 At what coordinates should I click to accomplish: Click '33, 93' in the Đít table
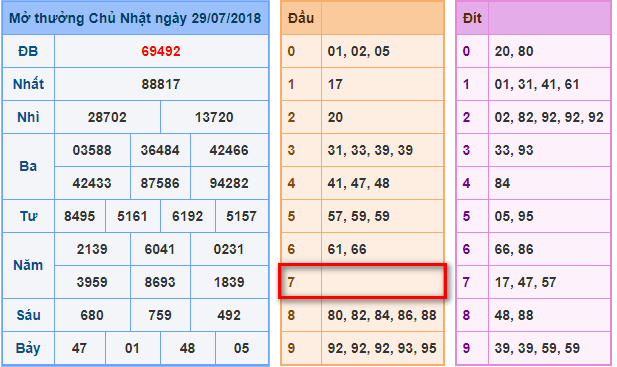tap(514, 150)
